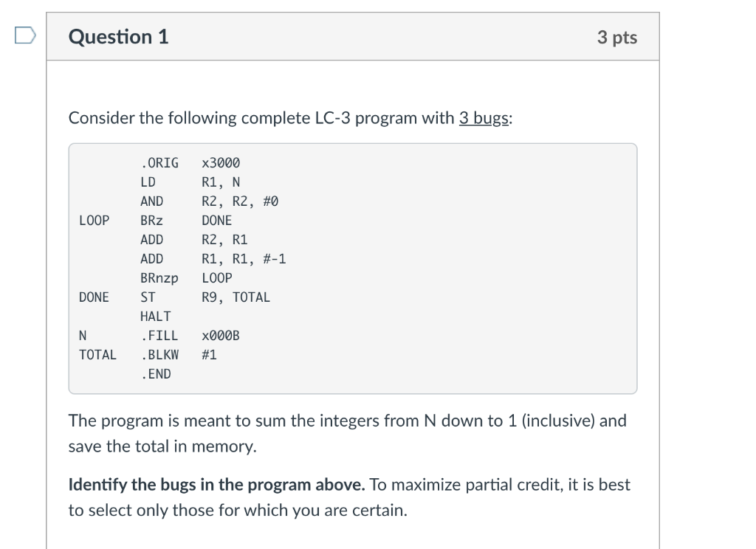Screen dimensions: 756x549
Task: Open the underlined 3 bugs link
Action: (x=484, y=118)
